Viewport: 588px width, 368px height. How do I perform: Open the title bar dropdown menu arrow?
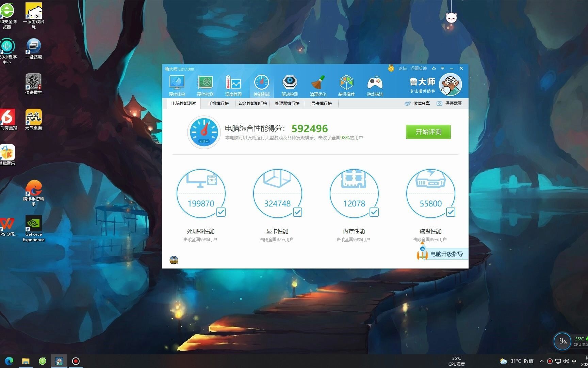442,68
